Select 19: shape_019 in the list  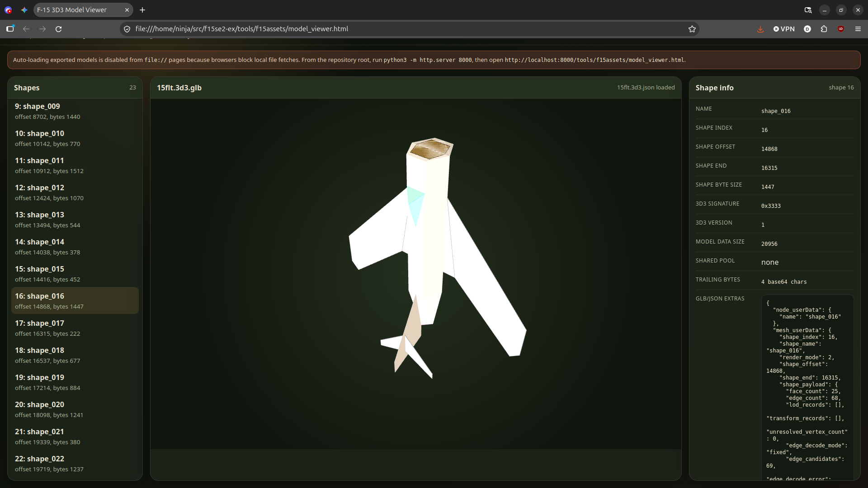tap(75, 382)
